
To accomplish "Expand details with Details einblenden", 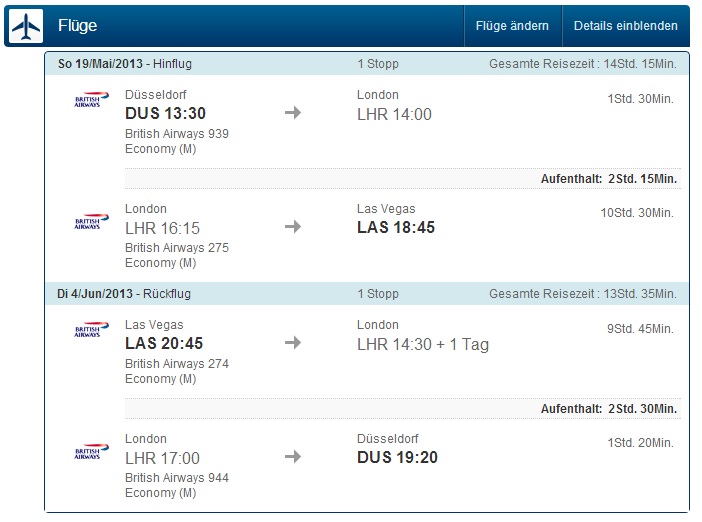I will click(x=625, y=26).
